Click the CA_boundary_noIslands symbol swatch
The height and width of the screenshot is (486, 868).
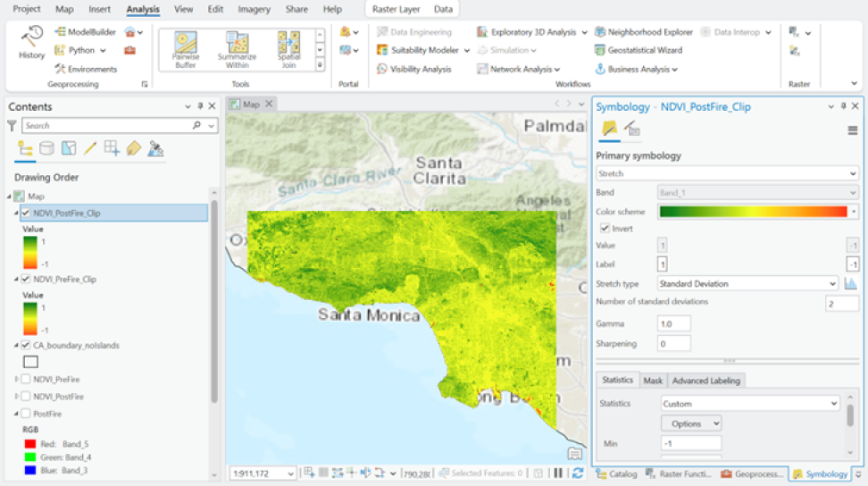click(30, 362)
